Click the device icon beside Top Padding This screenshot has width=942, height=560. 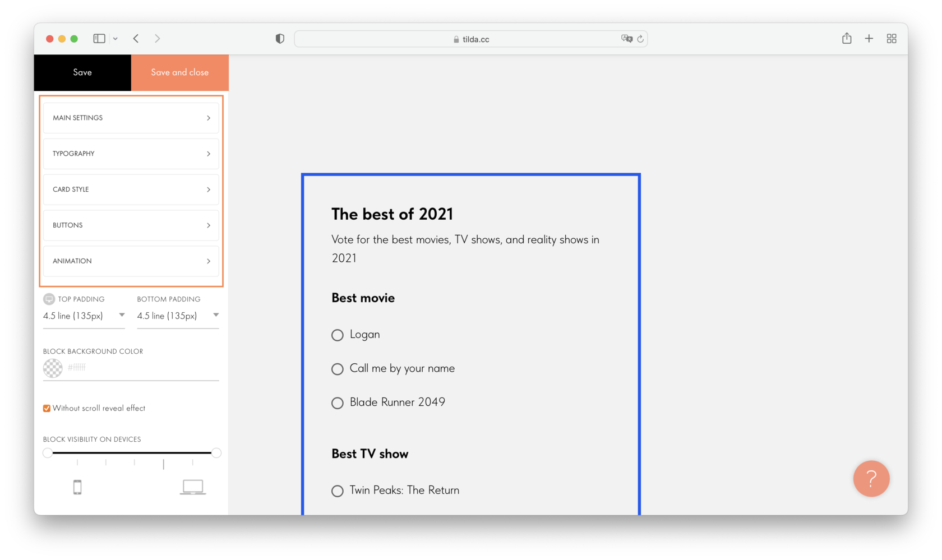pos(49,299)
